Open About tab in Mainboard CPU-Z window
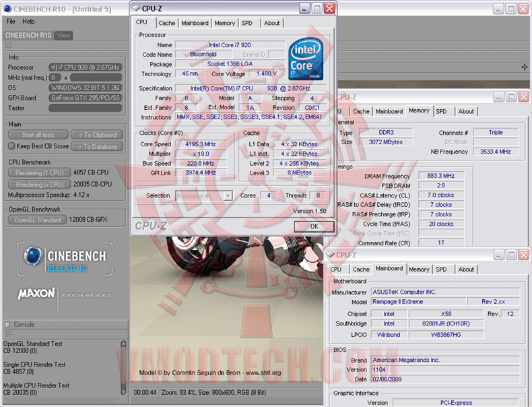Image resolution: width=532 pixels, height=407 pixels. 466,269
